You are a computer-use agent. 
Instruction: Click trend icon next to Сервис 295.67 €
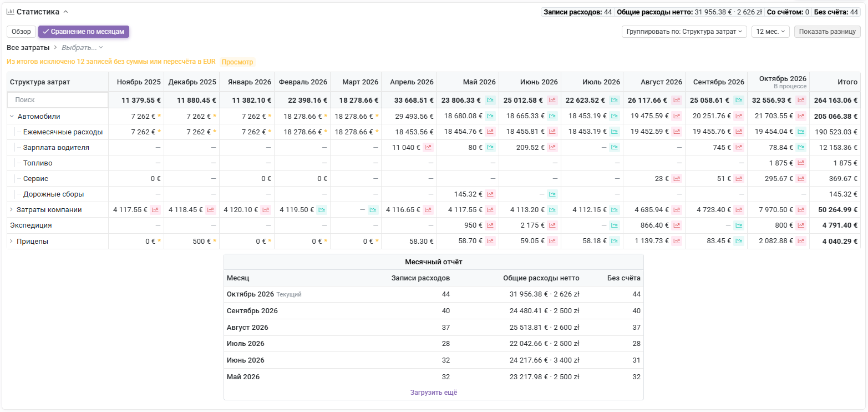pyautogui.click(x=801, y=178)
